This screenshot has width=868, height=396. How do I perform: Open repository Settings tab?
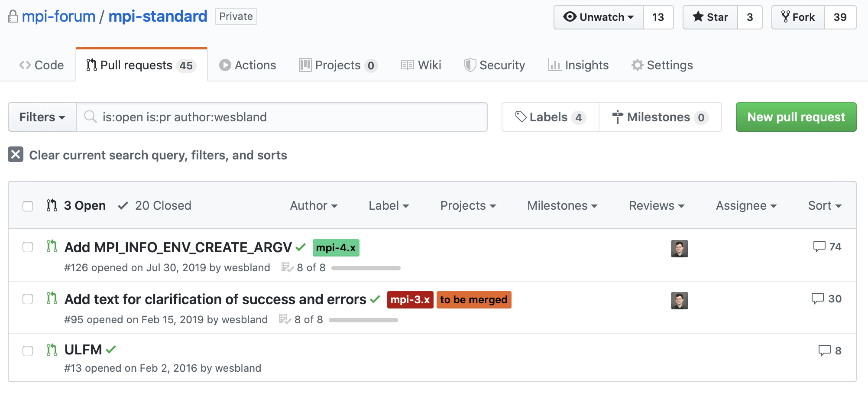point(662,65)
